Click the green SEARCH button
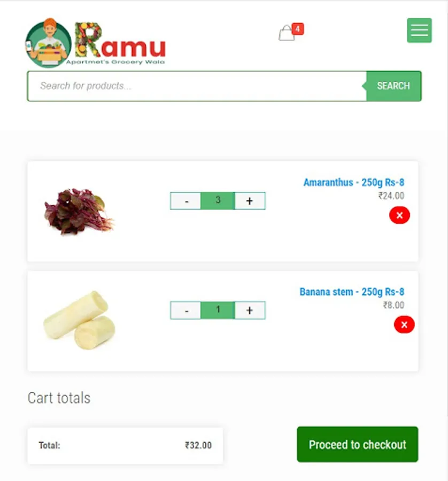 click(x=393, y=86)
